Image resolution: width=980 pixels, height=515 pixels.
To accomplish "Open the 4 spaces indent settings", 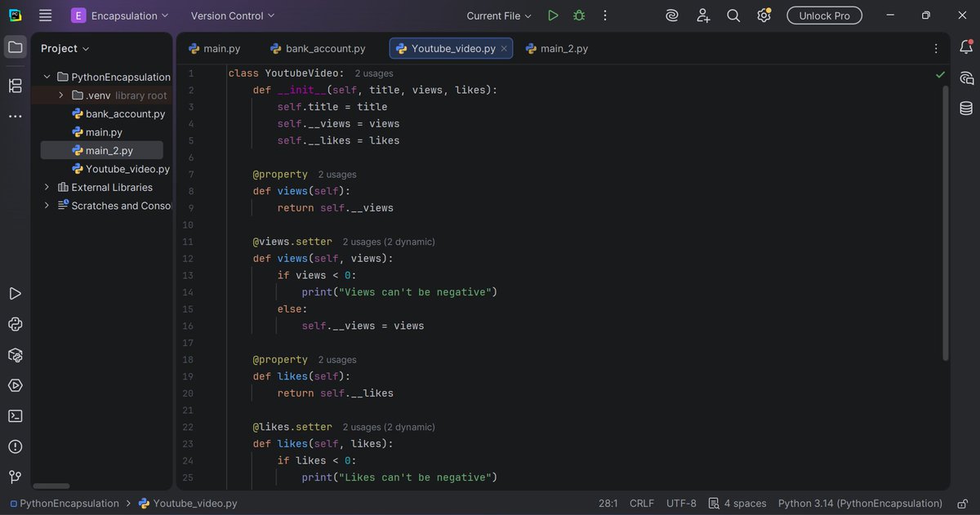I will pyautogui.click(x=737, y=504).
